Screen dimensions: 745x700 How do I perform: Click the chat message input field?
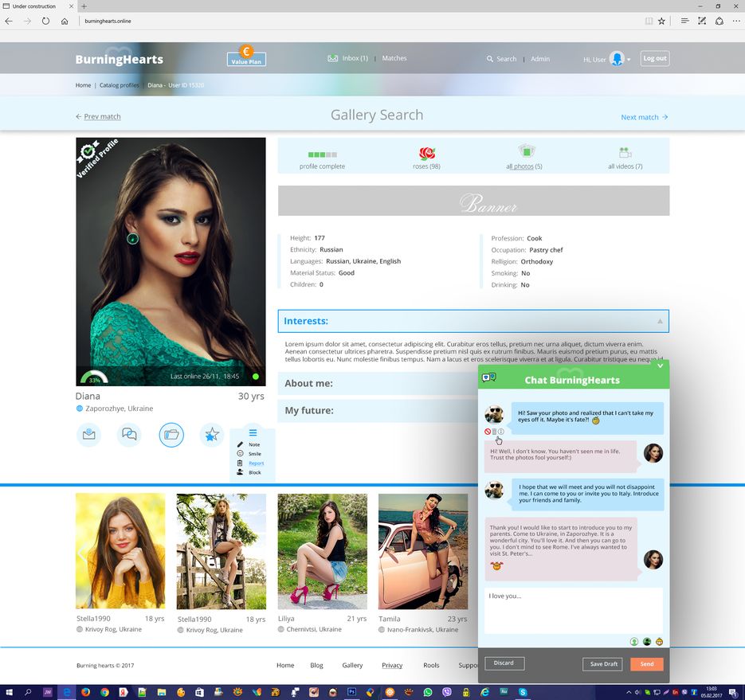click(574, 611)
